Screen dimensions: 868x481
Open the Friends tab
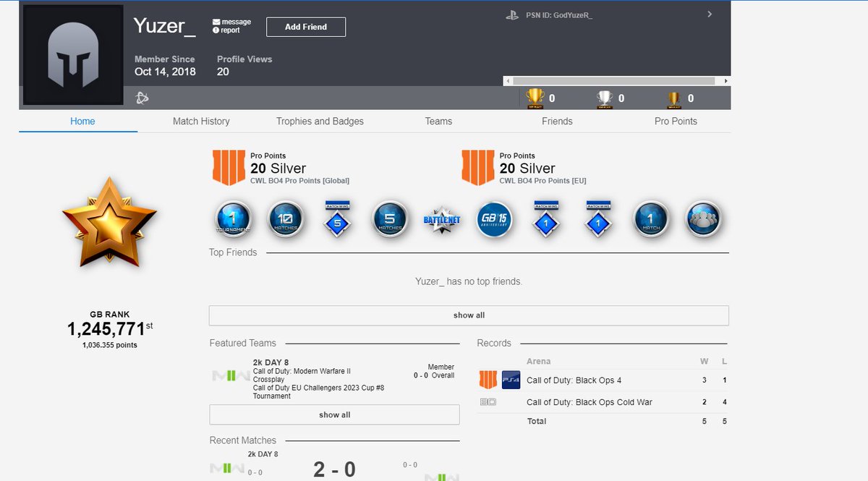557,122
